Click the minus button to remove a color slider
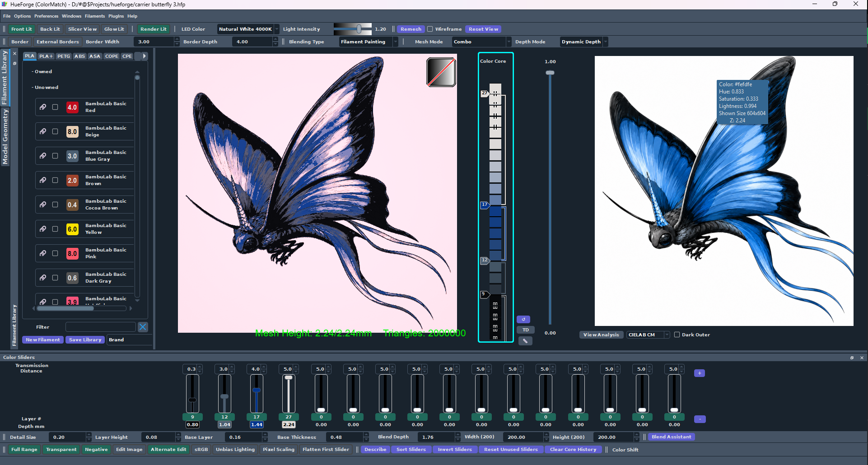Image resolution: width=868 pixels, height=465 pixels. click(x=700, y=419)
